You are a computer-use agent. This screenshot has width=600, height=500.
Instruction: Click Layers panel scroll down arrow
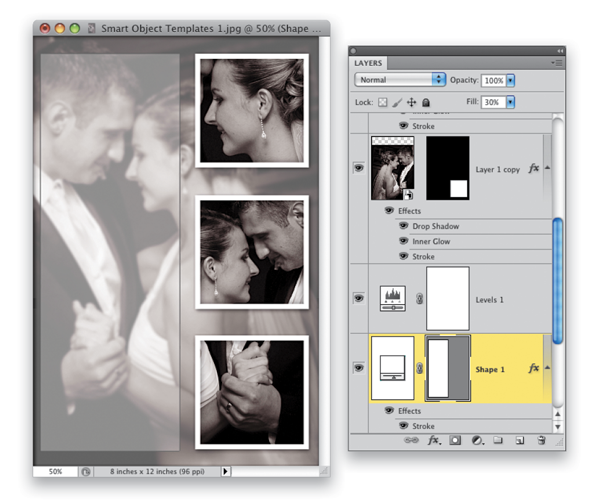tap(558, 427)
